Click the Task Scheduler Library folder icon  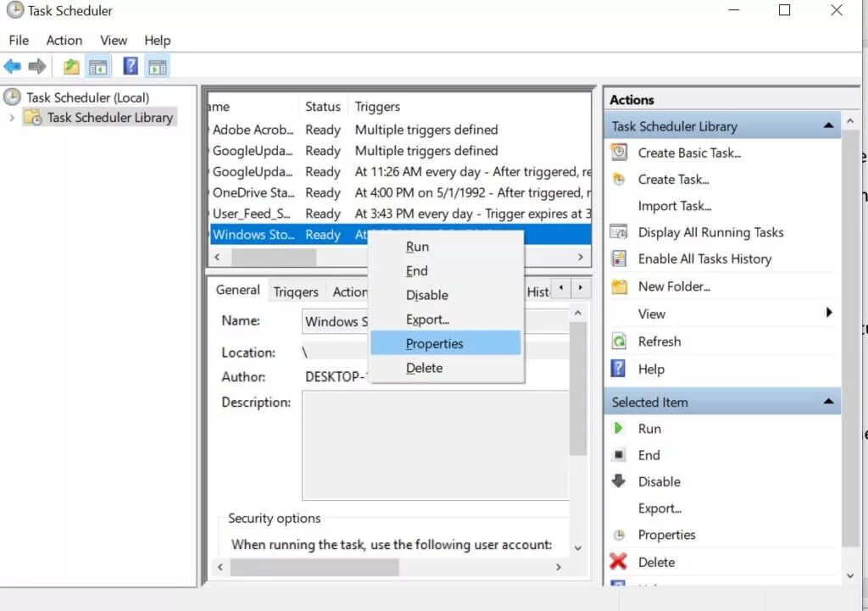pyautogui.click(x=34, y=117)
